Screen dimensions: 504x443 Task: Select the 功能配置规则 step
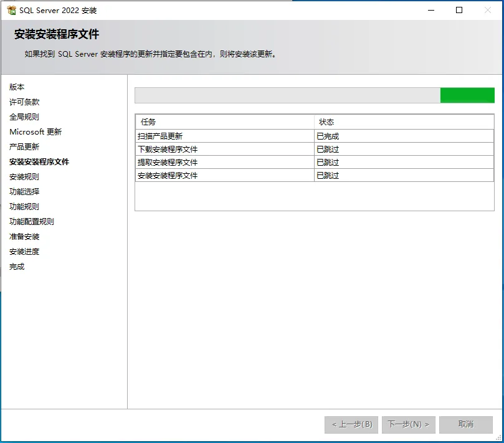[32, 222]
